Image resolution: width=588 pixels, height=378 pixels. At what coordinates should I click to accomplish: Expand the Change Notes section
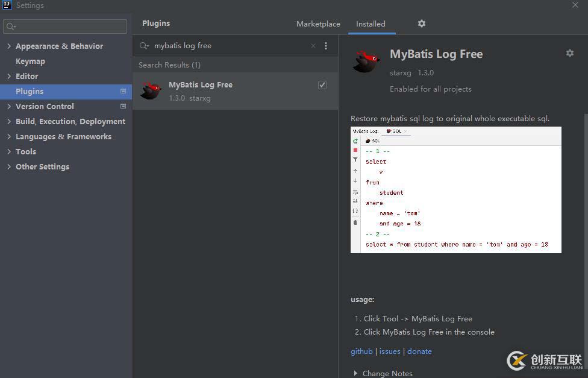(355, 373)
